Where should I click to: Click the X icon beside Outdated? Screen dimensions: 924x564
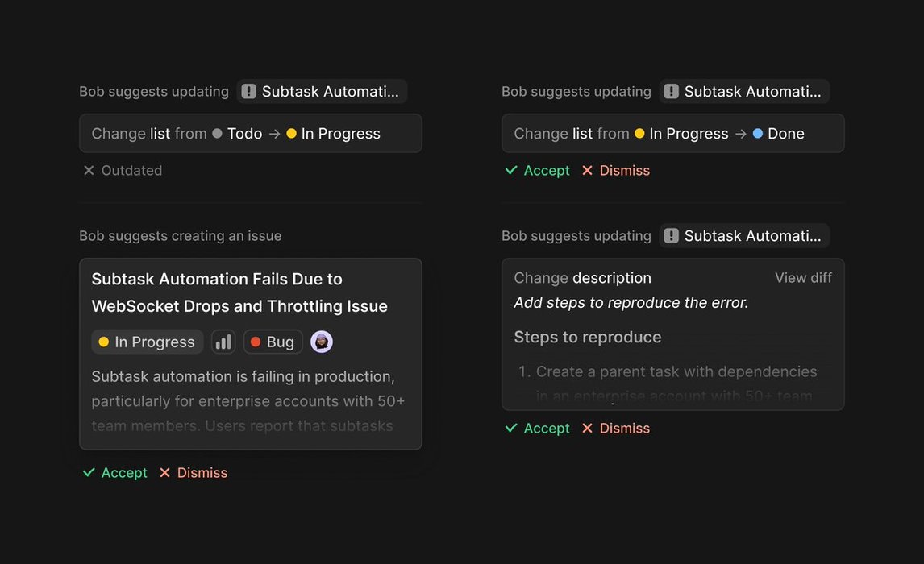pos(89,171)
